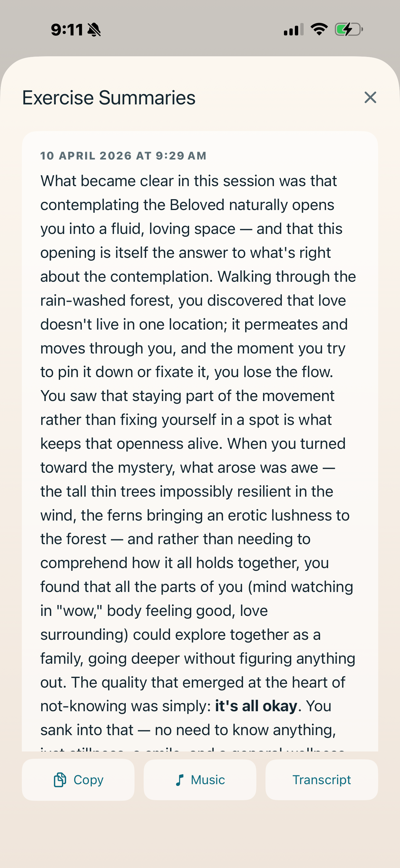Tap the document icon on Copy button
The image size is (400, 868).
pos(60,780)
